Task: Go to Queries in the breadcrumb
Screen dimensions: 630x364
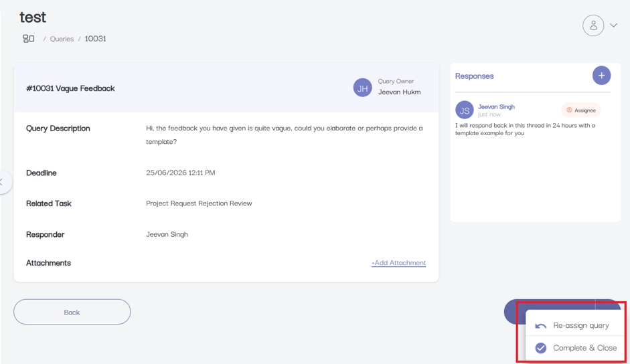Action: tap(62, 39)
